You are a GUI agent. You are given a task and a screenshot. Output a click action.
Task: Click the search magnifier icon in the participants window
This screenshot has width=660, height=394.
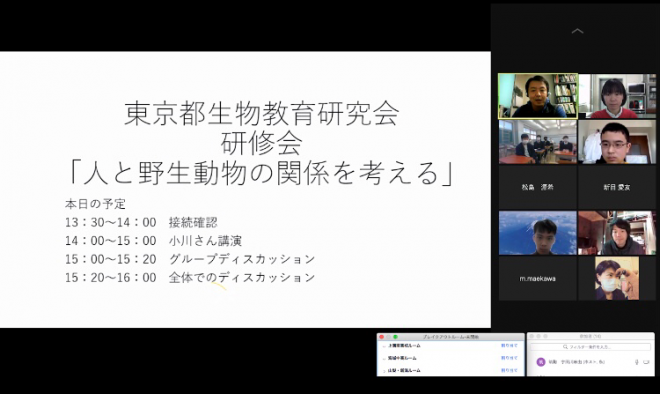(x=565, y=347)
